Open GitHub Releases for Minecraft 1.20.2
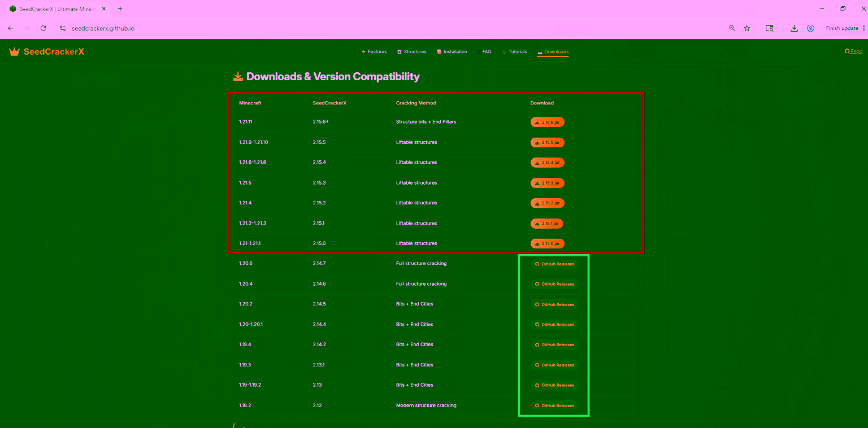 coord(554,304)
